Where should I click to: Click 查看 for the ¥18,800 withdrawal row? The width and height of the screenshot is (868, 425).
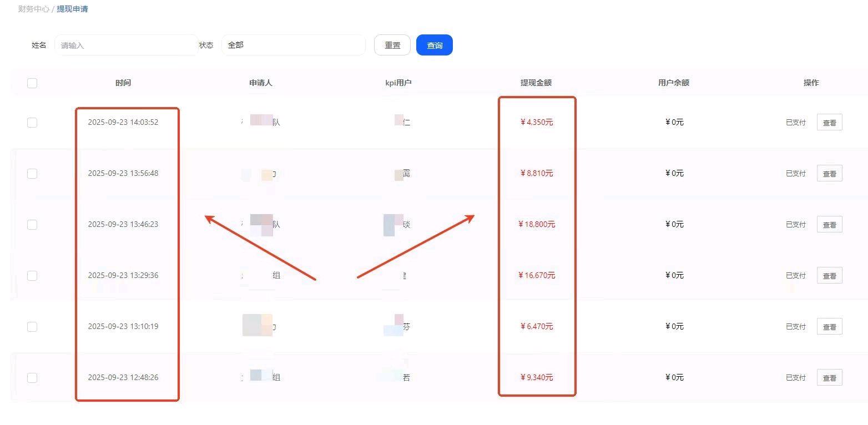point(829,224)
